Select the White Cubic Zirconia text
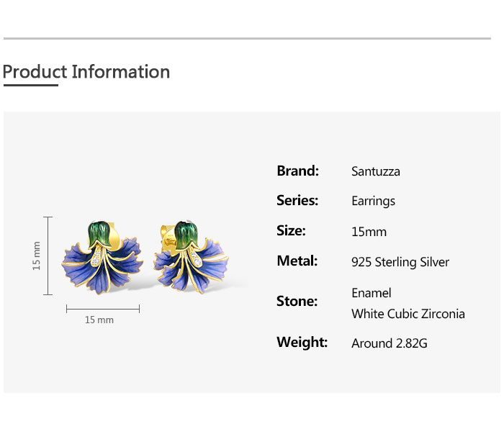 point(408,314)
